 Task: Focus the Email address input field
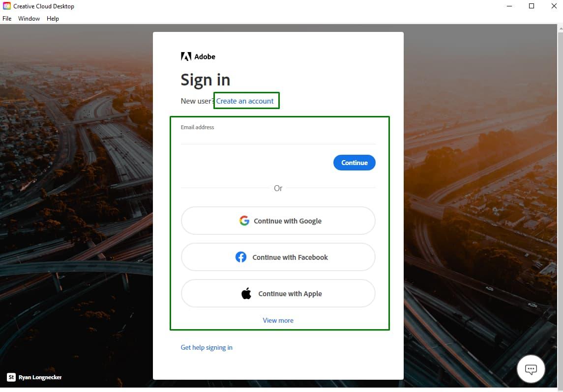[x=278, y=138]
